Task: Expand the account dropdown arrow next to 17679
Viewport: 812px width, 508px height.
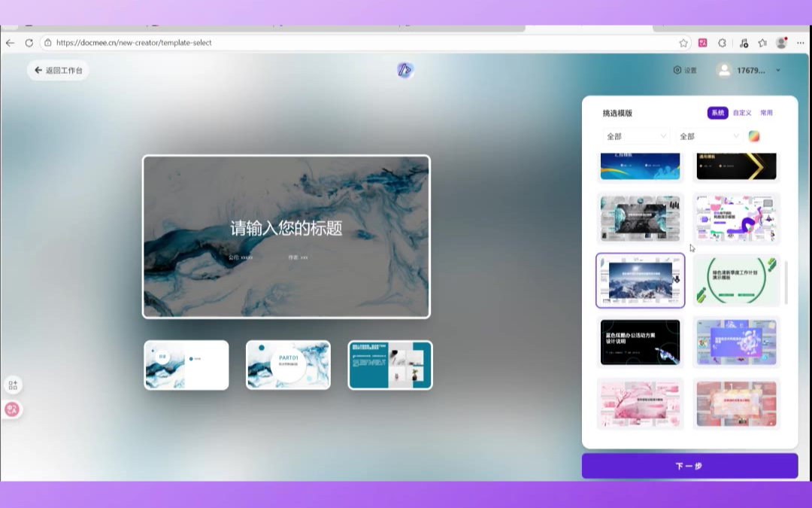Action: 778,71
